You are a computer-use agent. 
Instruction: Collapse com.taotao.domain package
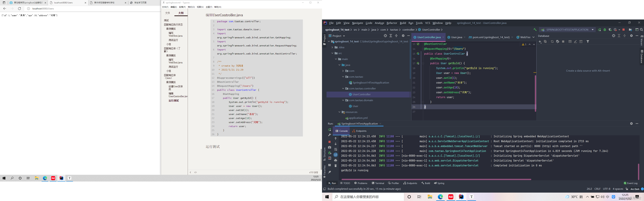(x=343, y=100)
